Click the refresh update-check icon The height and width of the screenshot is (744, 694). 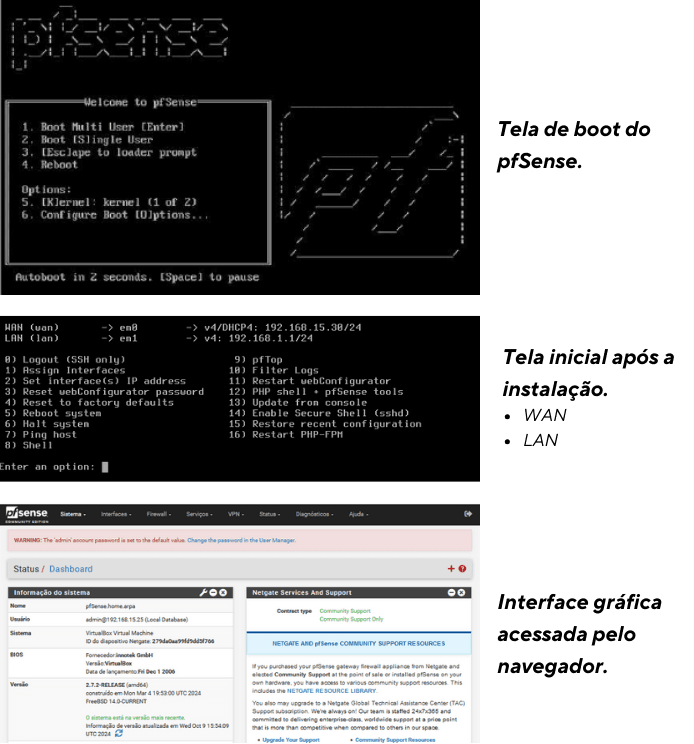point(120,733)
